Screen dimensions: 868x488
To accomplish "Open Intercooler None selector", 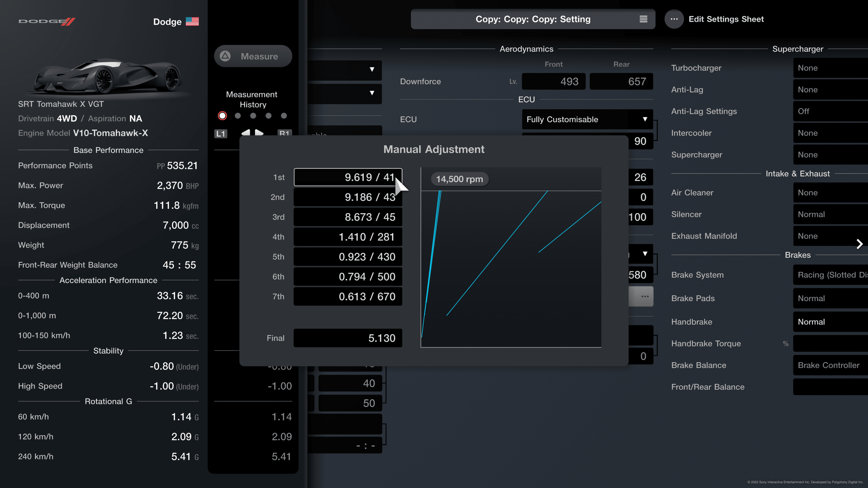I will [831, 133].
